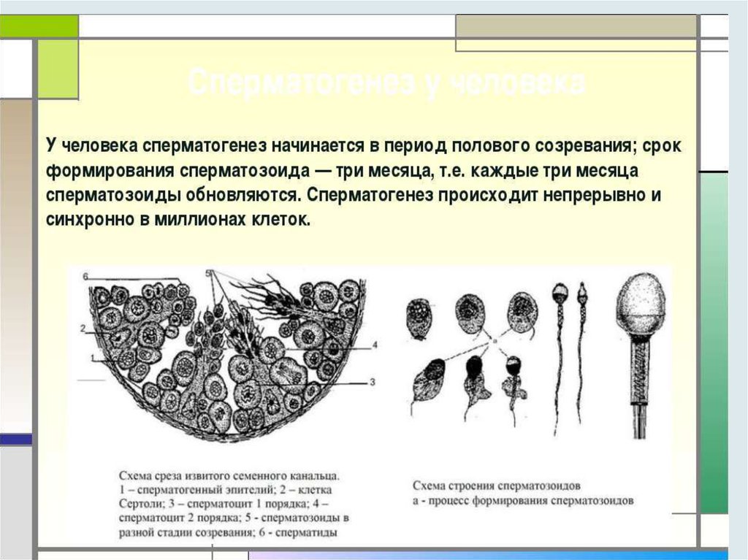Click caption "Схема среза извитого семенного канальца."
748x560 pixels.
point(229,476)
